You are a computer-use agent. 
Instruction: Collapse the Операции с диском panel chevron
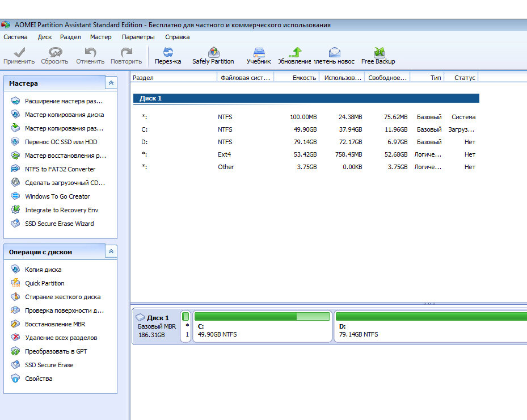coord(111,251)
